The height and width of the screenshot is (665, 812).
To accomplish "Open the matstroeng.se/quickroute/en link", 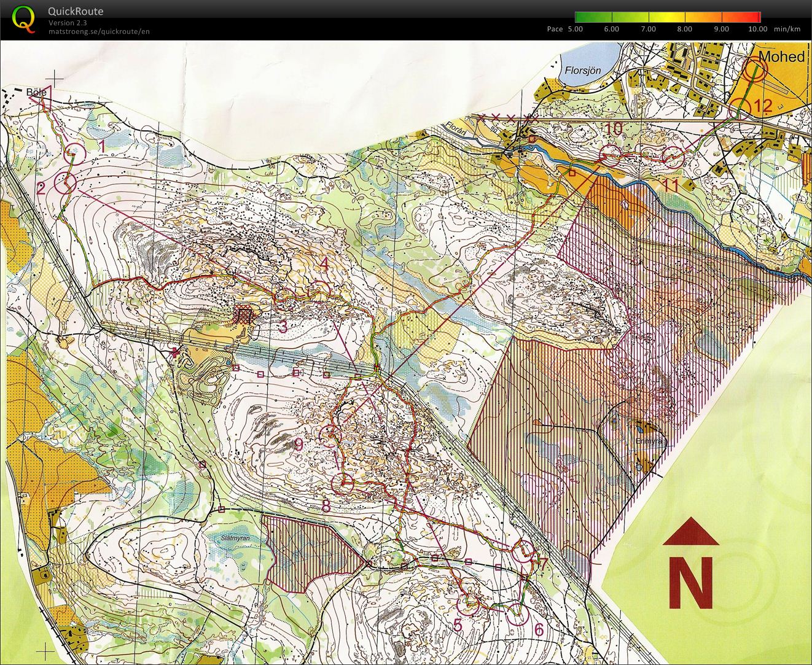I will [99, 31].
